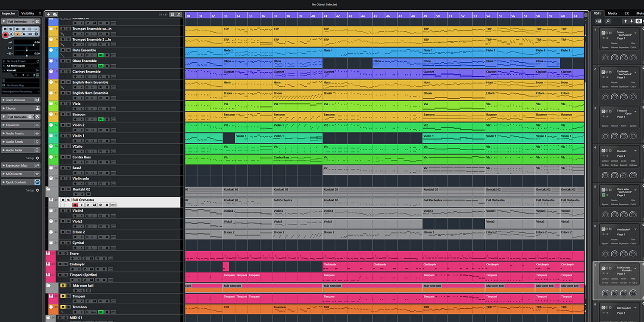Click the Track Versions section icon
This screenshot has width=644, height=322.
[37, 100]
